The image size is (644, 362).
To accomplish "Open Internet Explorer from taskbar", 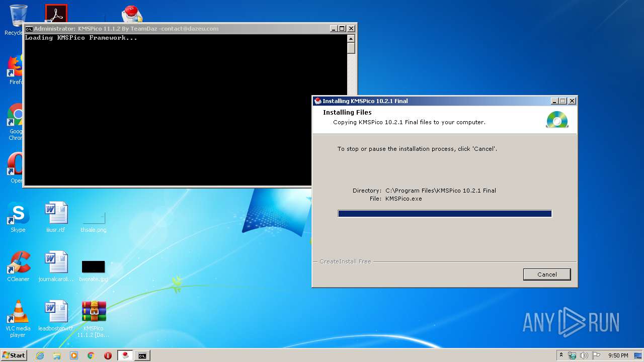I will tap(40, 355).
